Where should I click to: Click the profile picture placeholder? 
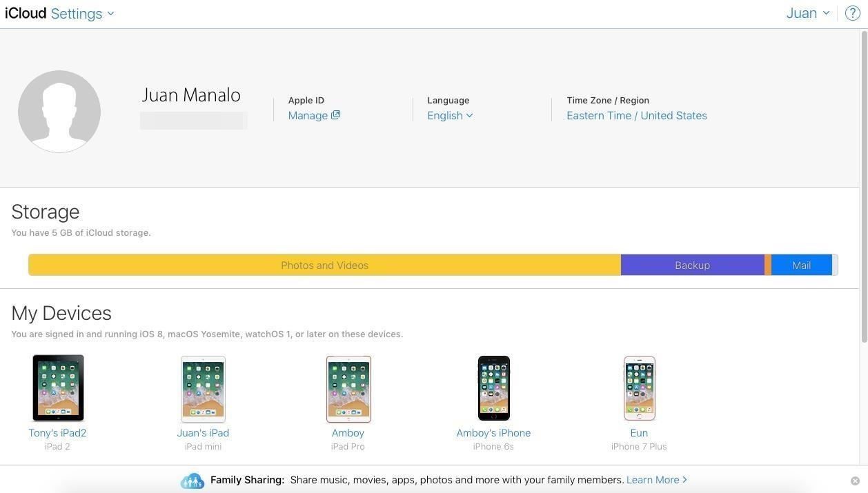click(59, 111)
